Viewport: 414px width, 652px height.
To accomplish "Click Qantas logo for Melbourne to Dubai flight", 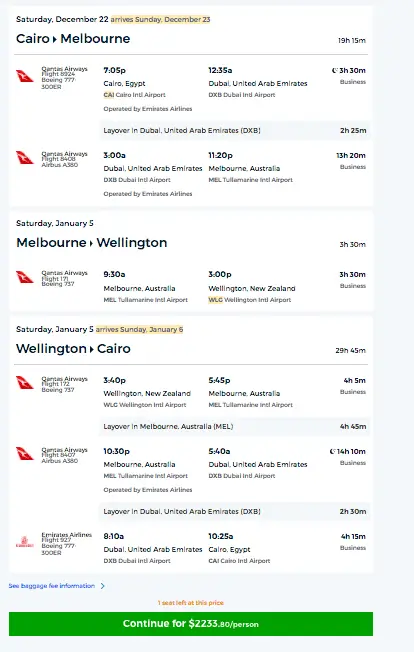I will click(25, 454).
